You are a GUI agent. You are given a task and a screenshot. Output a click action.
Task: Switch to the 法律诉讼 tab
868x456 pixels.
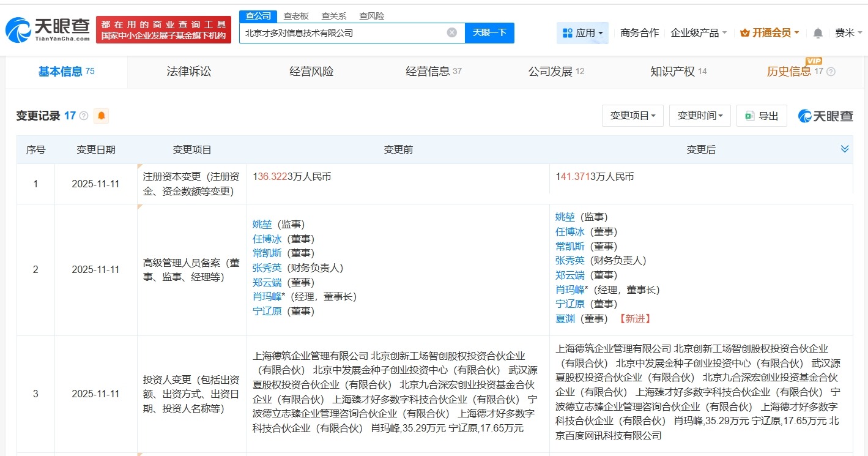187,71
